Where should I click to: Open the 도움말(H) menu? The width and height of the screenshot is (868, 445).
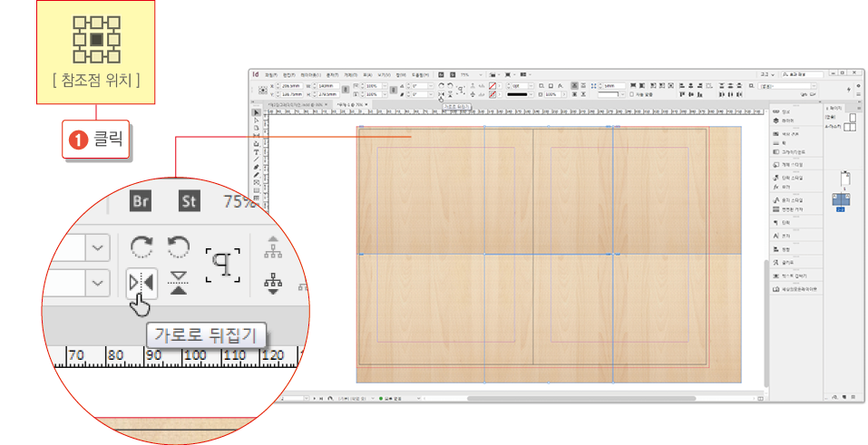[x=420, y=74]
